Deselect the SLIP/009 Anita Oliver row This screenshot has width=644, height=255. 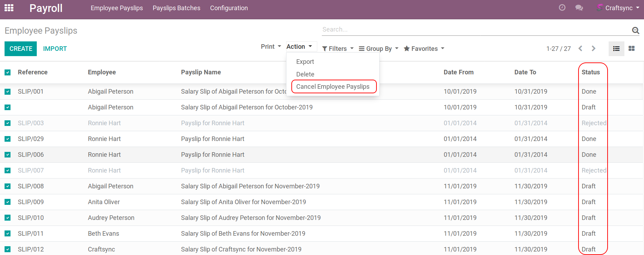click(x=8, y=202)
